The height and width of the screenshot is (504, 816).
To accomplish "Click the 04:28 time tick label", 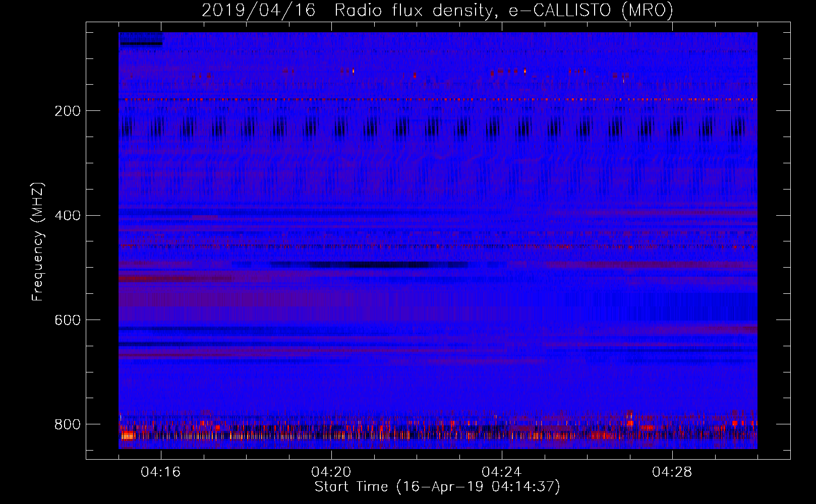I will pos(672,472).
